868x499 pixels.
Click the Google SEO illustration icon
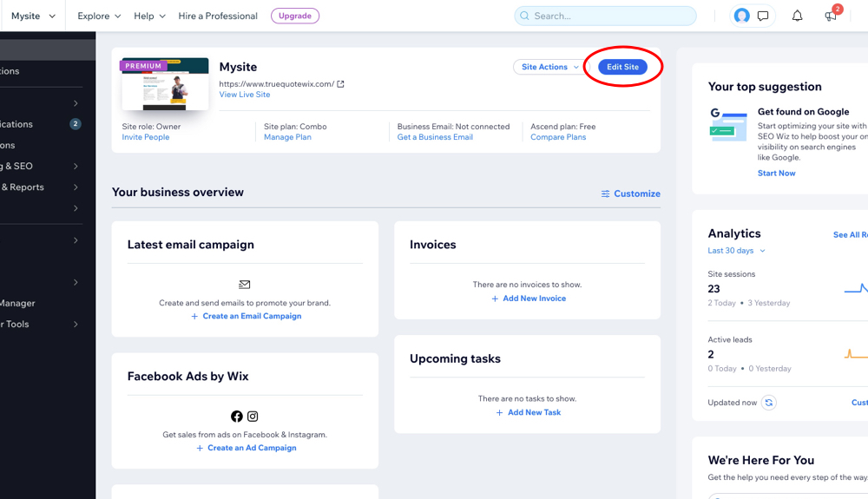pos(728,124)
